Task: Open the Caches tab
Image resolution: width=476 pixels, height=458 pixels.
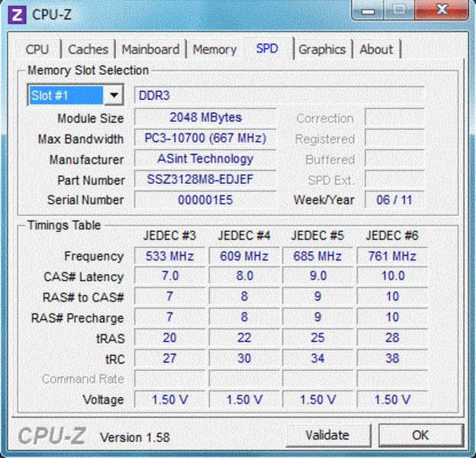Action: coord(88,50)
